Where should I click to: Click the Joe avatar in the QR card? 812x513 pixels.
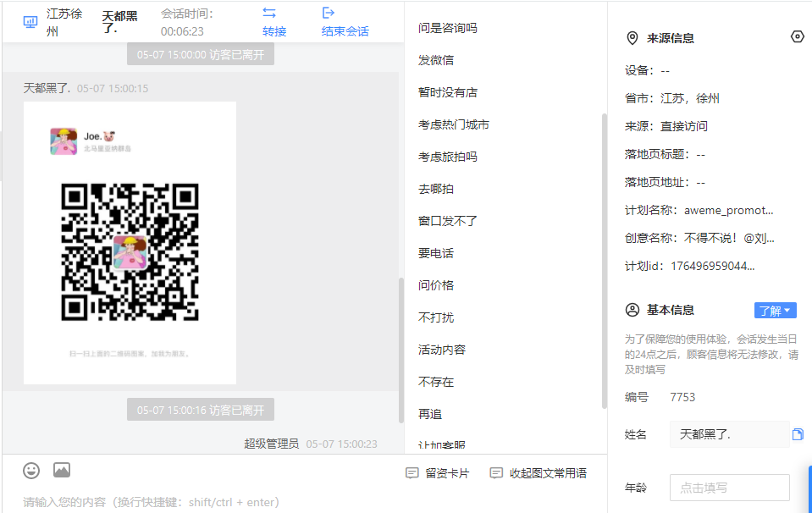point(64,141)
